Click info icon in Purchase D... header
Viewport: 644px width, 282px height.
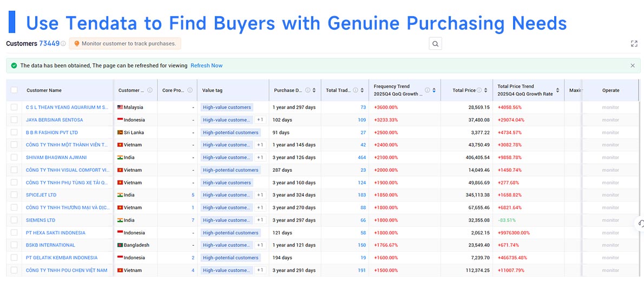coord(307,90)
